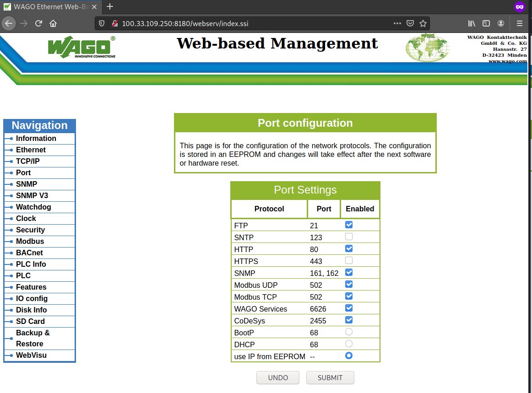Image resolution: width=532 pixels, height=393 pixels.
Task: Open Firefox account icon
Action: click(501, 23)
